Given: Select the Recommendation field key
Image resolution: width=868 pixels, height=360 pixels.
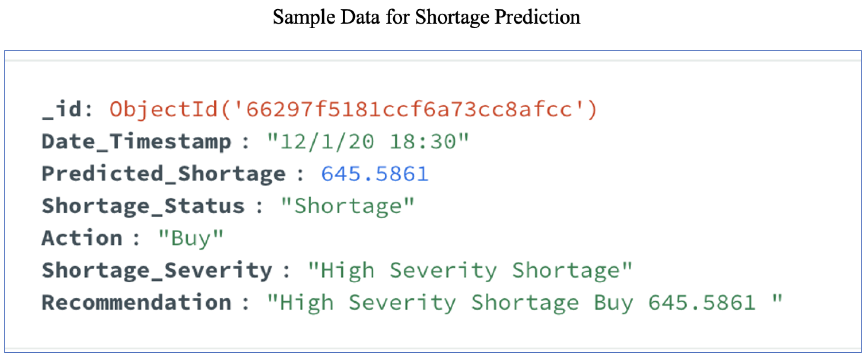Looking at the screenshot, I should coord(136,302).
